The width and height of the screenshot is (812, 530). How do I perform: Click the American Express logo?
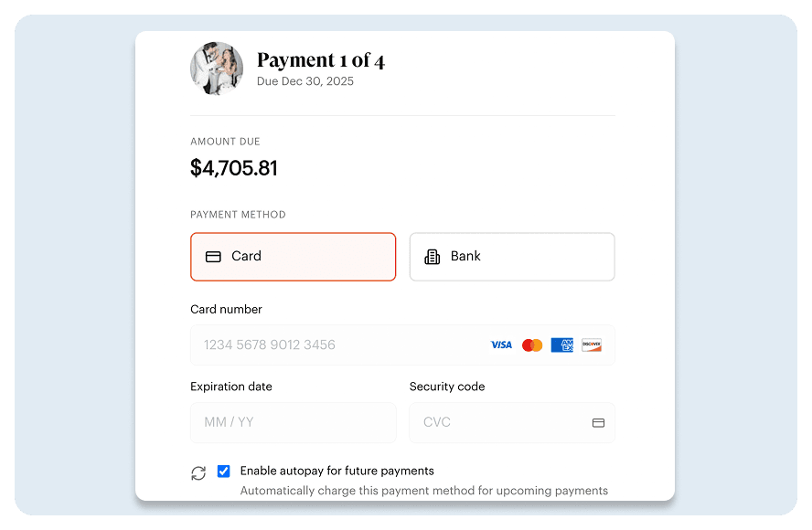tap(561, 344)
